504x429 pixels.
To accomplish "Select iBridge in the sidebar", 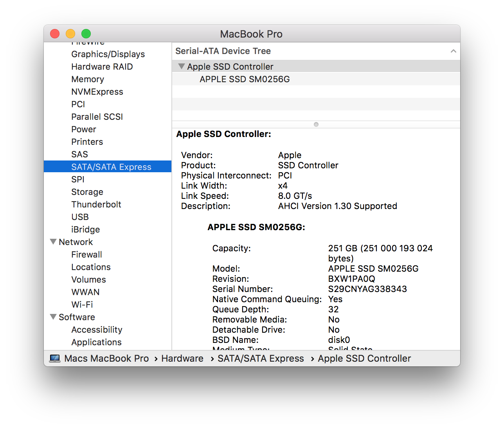I will point(86,229).
